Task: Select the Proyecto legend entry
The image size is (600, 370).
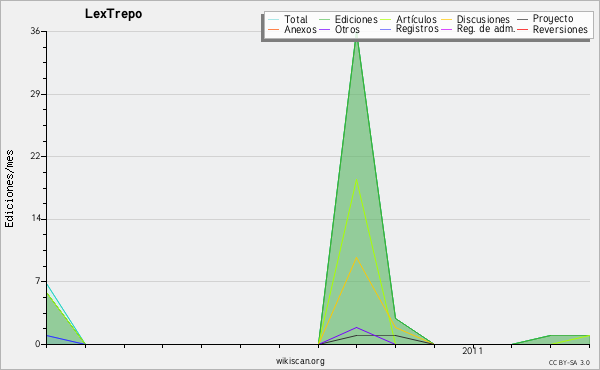Action: coord(553,19)
